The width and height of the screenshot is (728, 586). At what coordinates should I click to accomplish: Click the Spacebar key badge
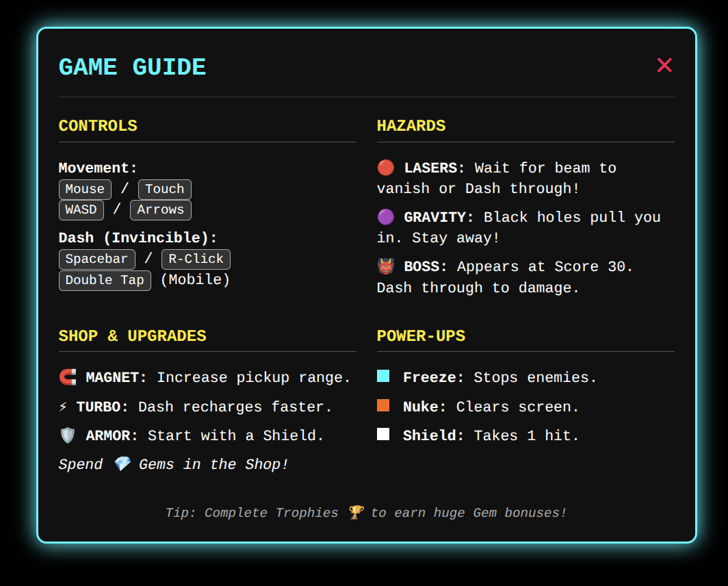click(96, 259)
